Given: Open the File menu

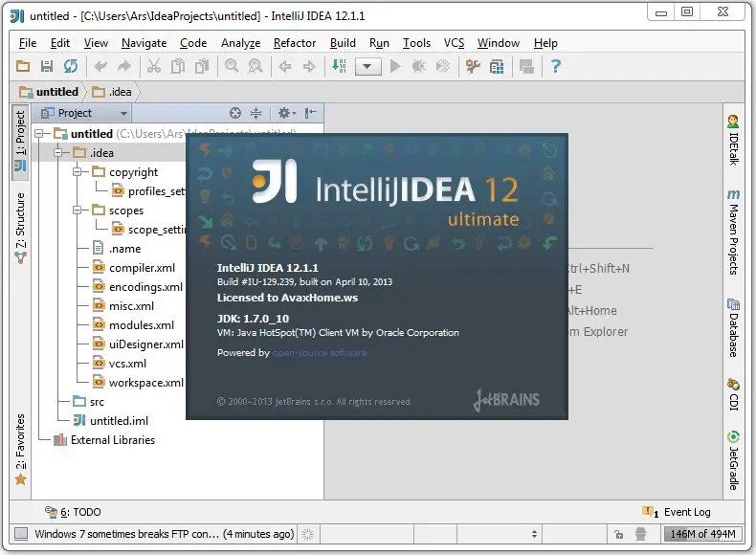Looking at the screenshot, I should pyautogui.click(x=28, y=43).
